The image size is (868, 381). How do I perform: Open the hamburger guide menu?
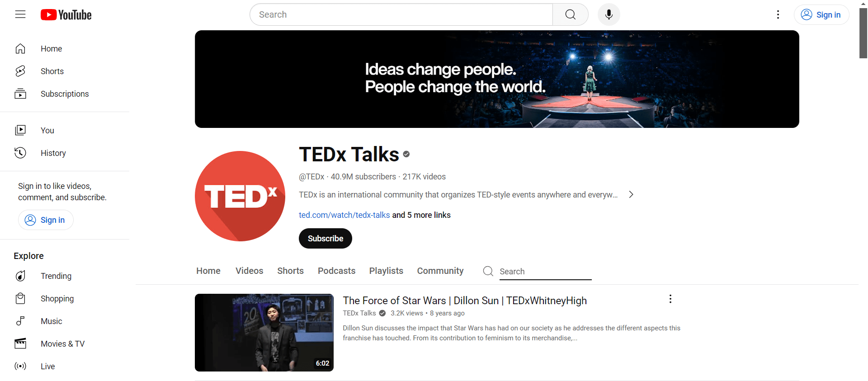pos(20,14)
